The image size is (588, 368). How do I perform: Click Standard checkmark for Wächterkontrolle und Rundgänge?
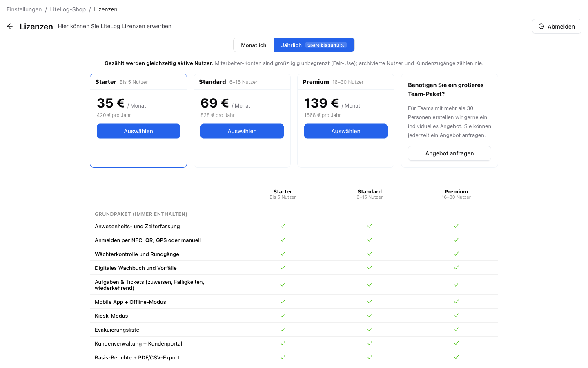click(370, 254)
